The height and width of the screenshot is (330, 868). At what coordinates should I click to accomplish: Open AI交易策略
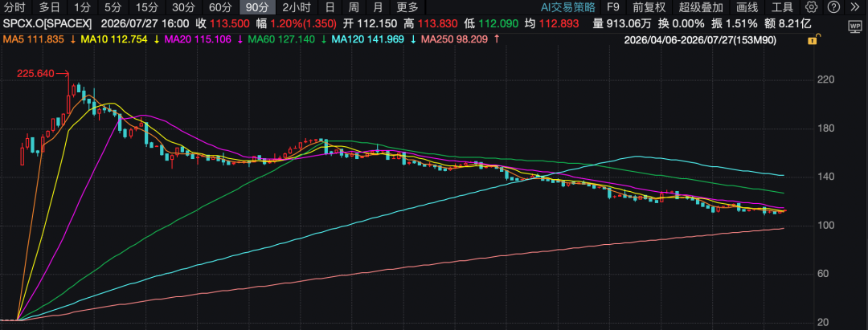click(568, 7)
